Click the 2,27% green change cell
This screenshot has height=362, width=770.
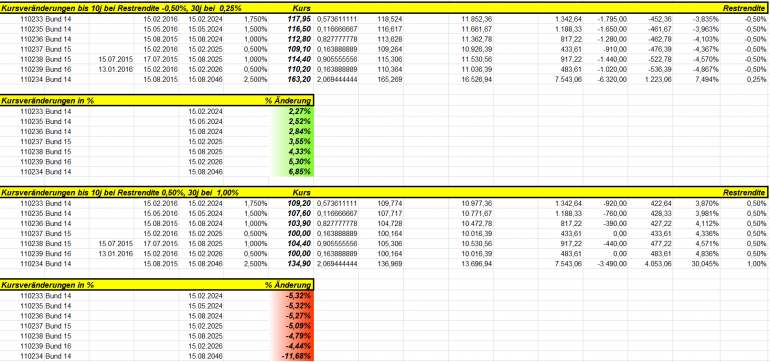[291, 111]
